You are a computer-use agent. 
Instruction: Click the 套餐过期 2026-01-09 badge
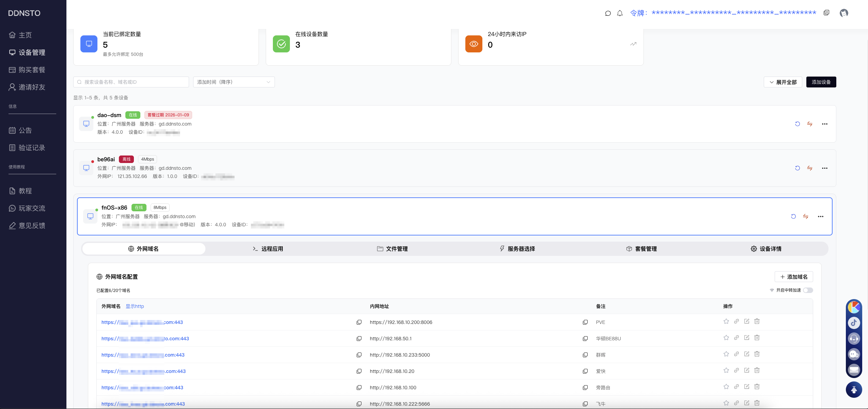168,115
